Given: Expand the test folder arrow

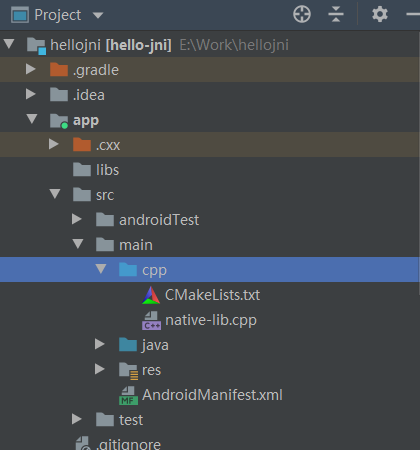Looking at the screenshot, I should (77, 419).
